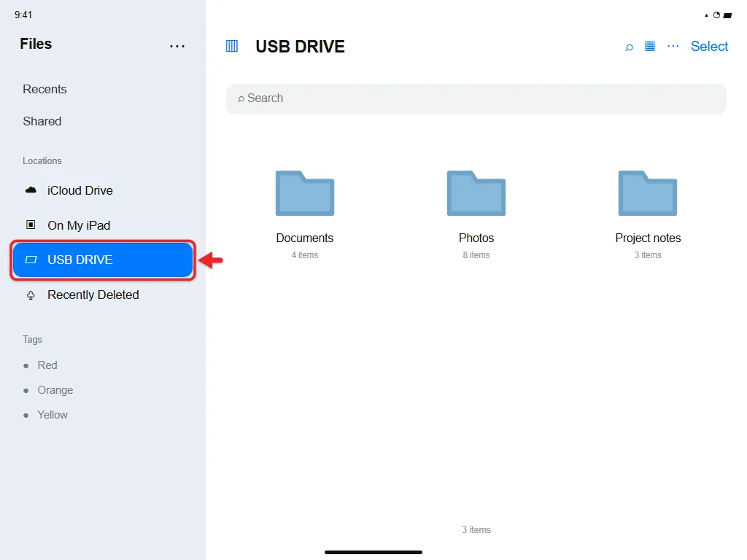Click the '3 items' label under Project notes
The width and height of the screenshot is (747, 560).
(648, 255)
